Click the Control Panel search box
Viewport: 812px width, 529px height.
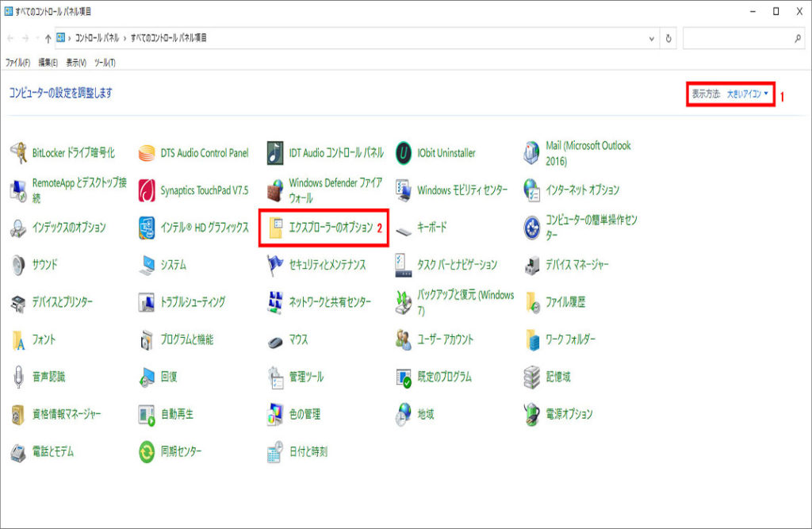[737, 38]
